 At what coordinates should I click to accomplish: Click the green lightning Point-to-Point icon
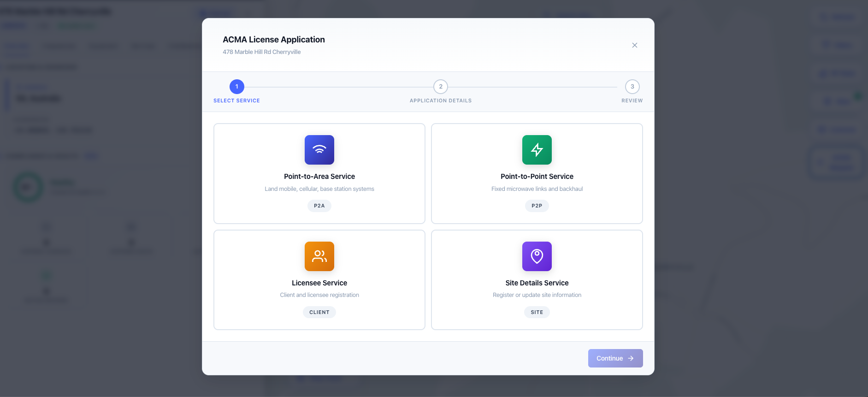[537, 150]
